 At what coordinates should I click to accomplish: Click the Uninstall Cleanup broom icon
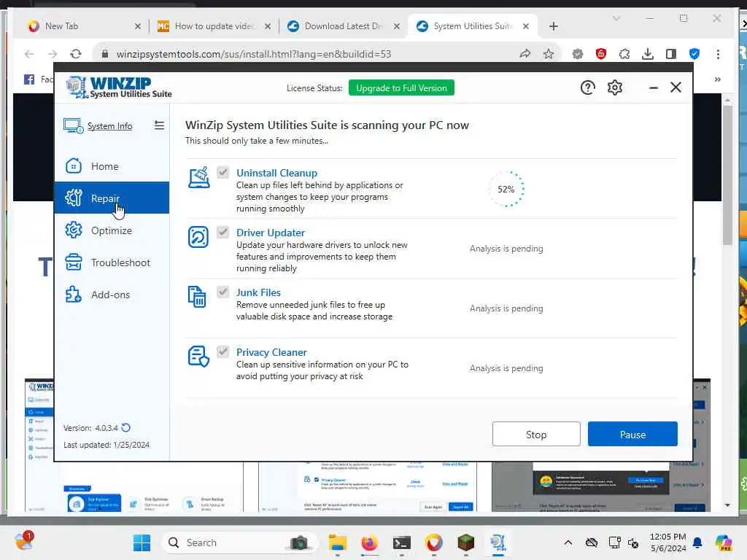pos(198,177)
